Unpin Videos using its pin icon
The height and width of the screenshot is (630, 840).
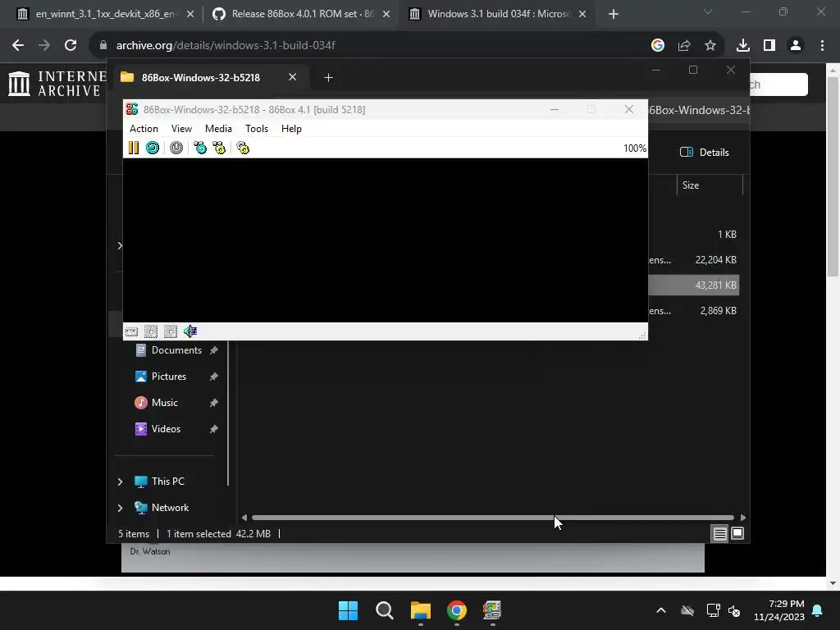point(214,429)
